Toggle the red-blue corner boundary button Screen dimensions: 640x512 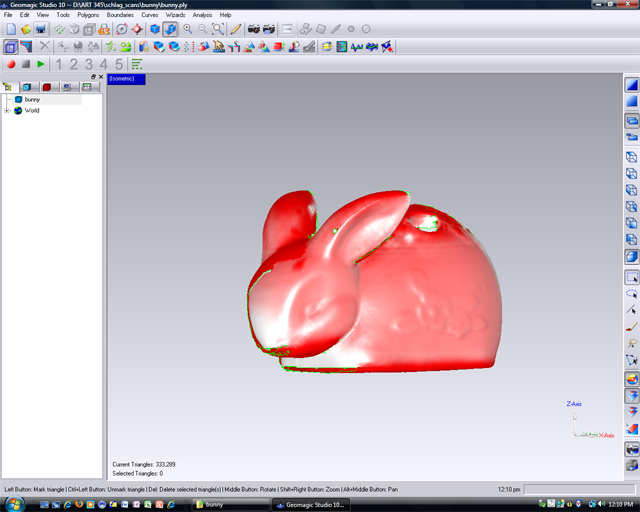(26, 47)
